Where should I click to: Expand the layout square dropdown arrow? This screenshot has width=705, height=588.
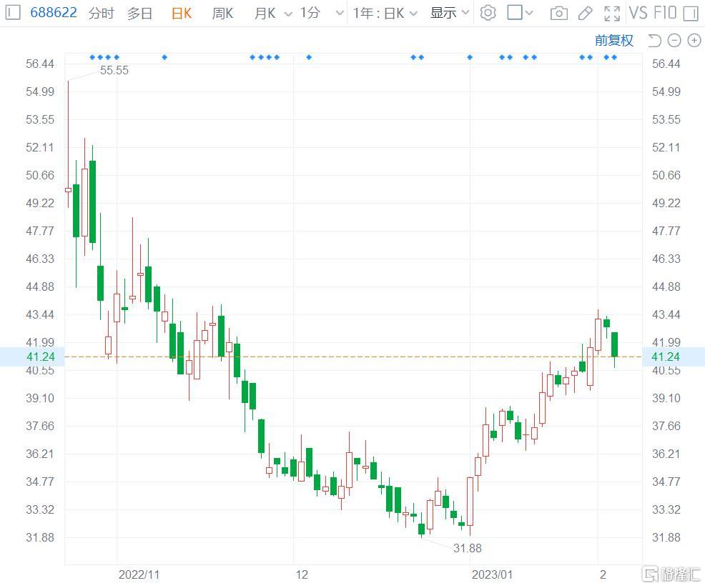point(529,13)
